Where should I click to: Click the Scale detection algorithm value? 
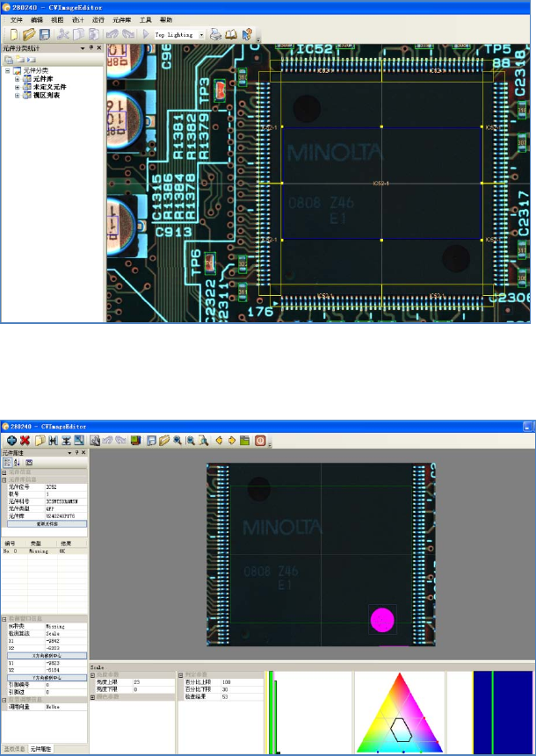click(66, 634)
